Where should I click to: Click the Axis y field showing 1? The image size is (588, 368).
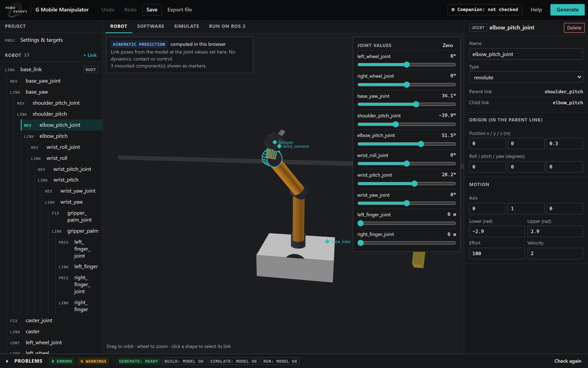(x=526, y=209)
